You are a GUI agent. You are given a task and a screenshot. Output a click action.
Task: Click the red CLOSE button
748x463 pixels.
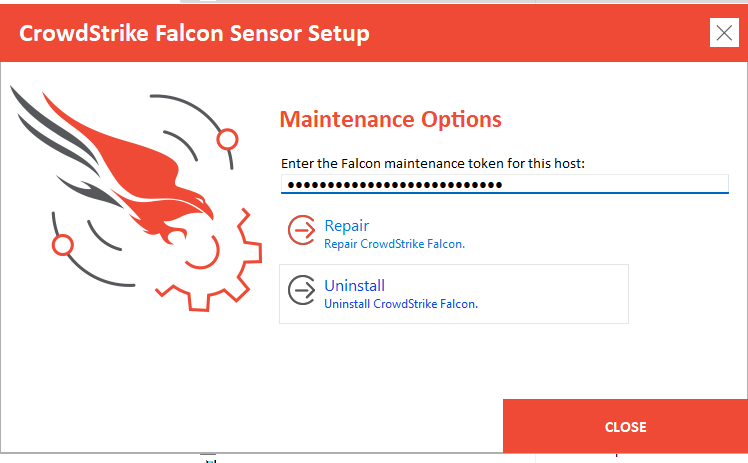(x=625, y=426)
